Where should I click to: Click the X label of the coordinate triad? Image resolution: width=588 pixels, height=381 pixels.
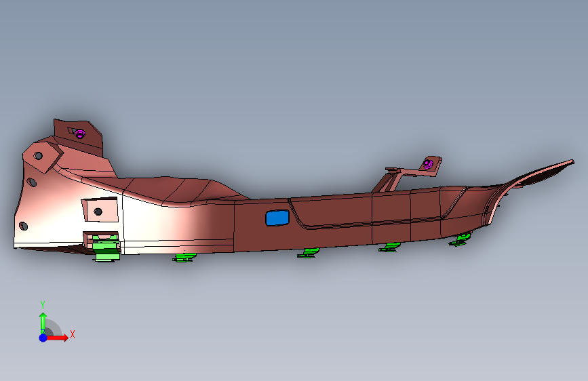click(x=73, y=334)
